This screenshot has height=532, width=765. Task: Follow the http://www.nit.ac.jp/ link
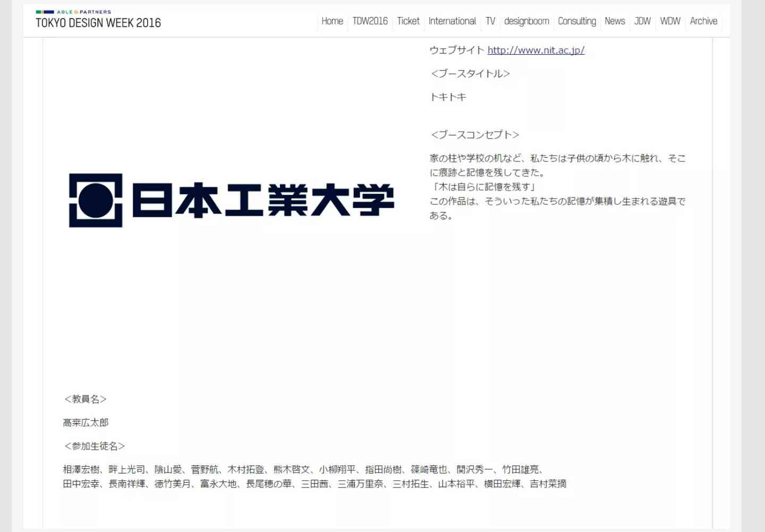point(536,50)
